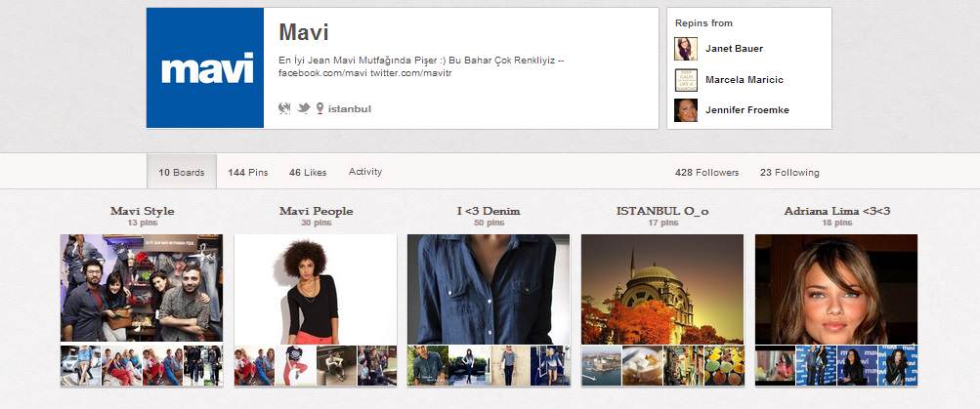Open the Adriana Lima board cover photo

pos(836,289)
